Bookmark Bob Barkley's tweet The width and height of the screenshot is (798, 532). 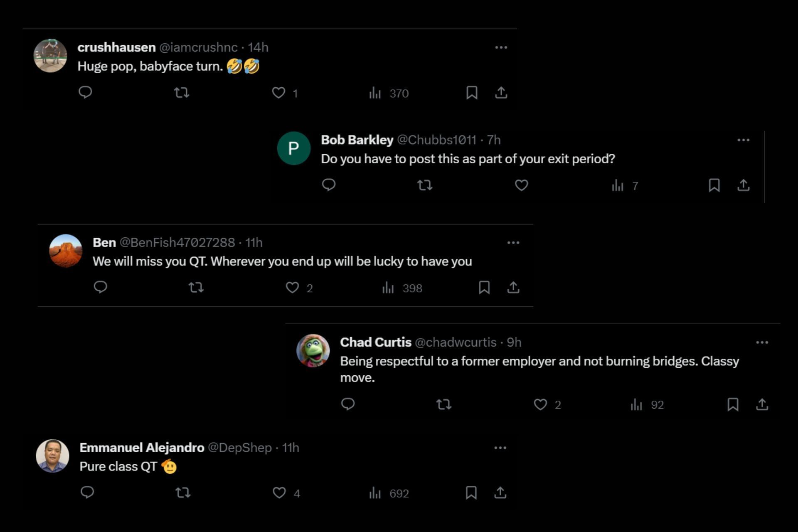(x=714, y=185)
